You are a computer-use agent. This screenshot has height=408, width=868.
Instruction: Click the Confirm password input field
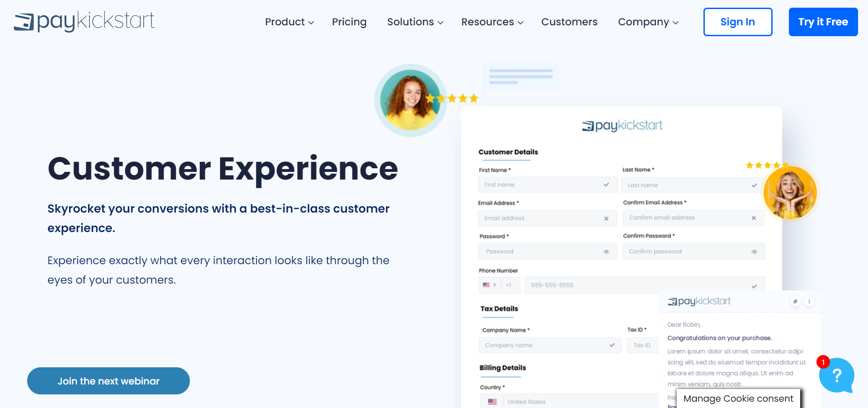coord(693,251)
